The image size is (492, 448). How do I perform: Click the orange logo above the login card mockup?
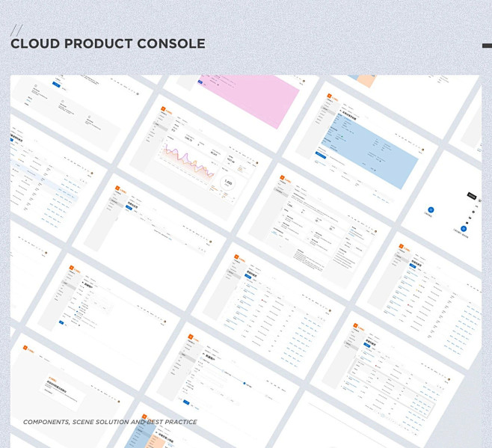pyautogui.click(x=25, y=347)
